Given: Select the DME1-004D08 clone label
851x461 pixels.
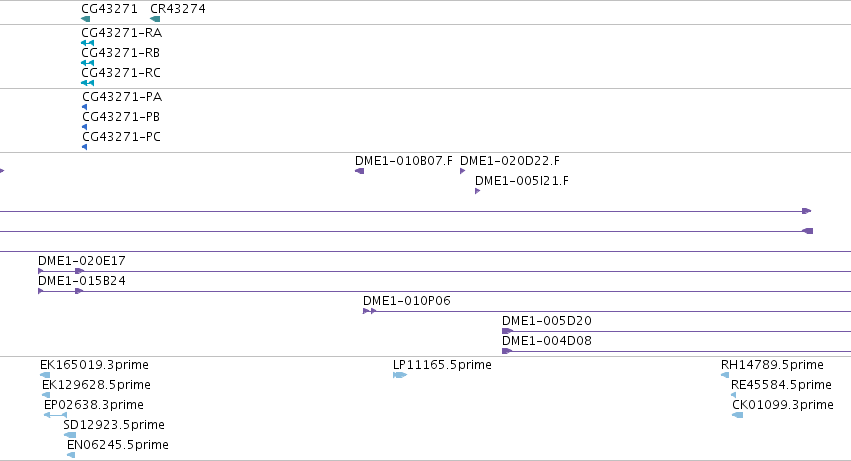Looking at the screenshot, I should [547, 341].
